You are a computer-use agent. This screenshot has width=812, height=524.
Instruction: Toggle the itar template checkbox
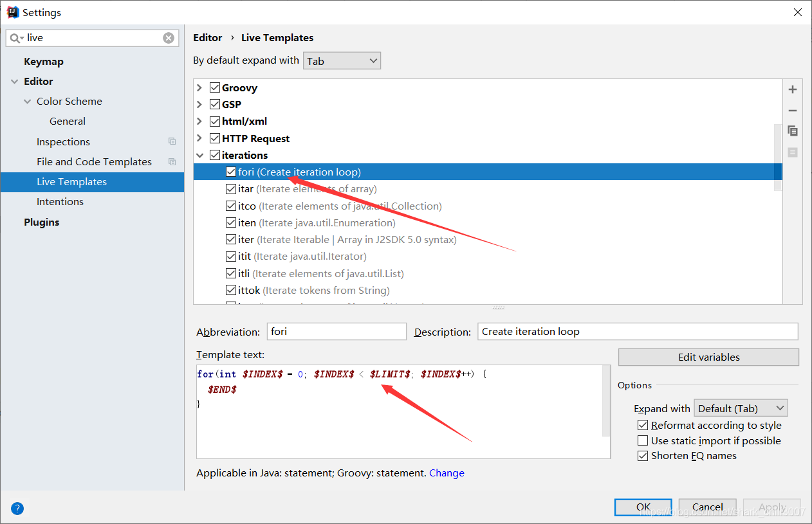231,189
